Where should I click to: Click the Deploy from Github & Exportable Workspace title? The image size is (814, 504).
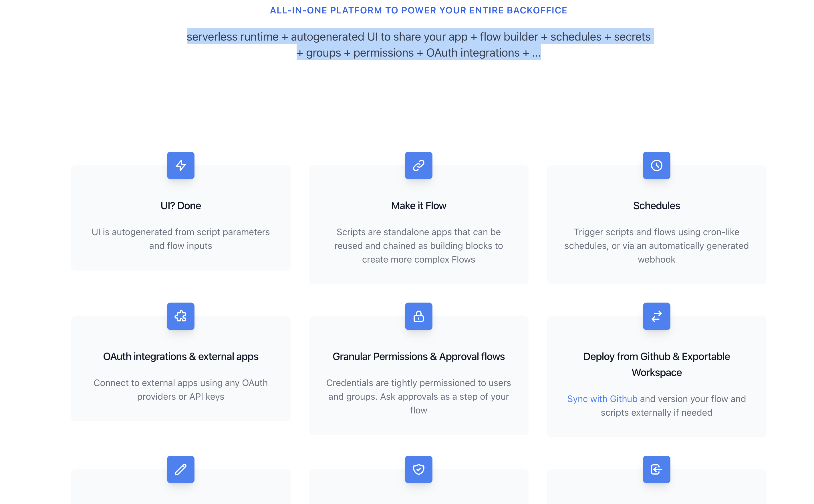click(656, 364)
